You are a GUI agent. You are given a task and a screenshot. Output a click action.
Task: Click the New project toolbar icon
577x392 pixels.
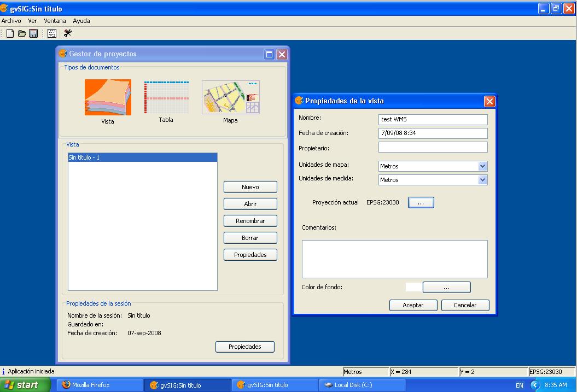[x=10, y=33]
